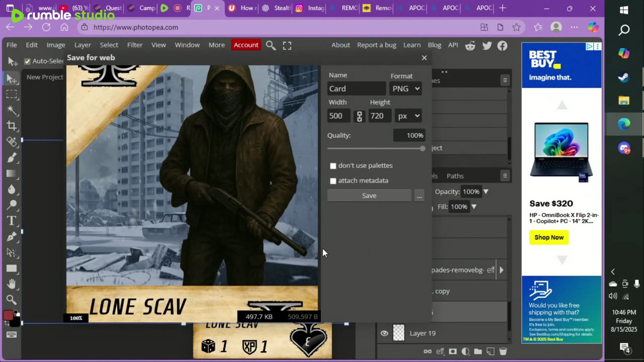
Task: Open the PNG format dropdown
Action: click(406, 88)
